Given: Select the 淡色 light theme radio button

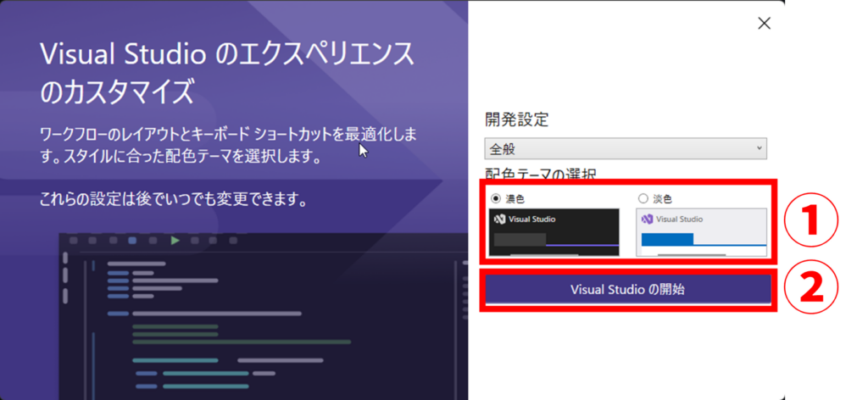Looking at the screenshot, I should tap(643, 198).
